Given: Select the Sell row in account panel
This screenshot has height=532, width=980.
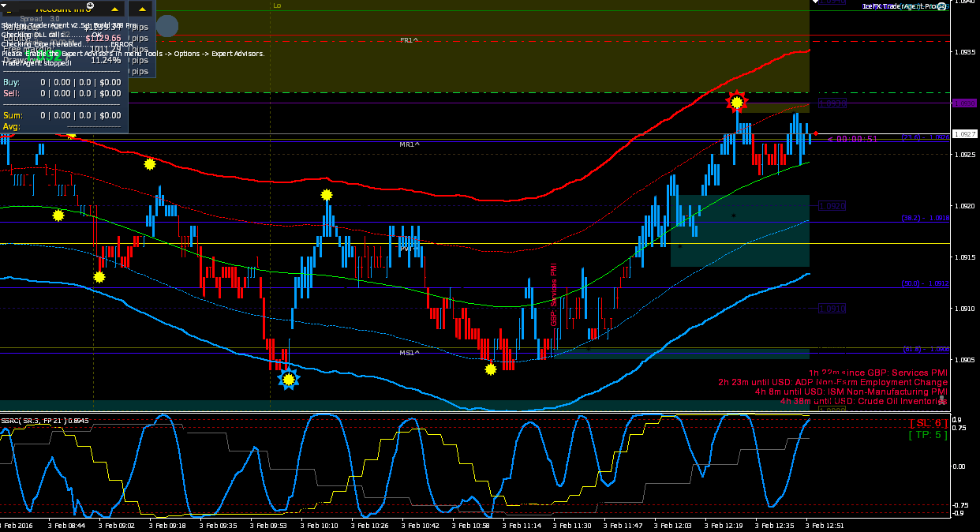Looking at the screenshot, I should click(x=62, y=93).
